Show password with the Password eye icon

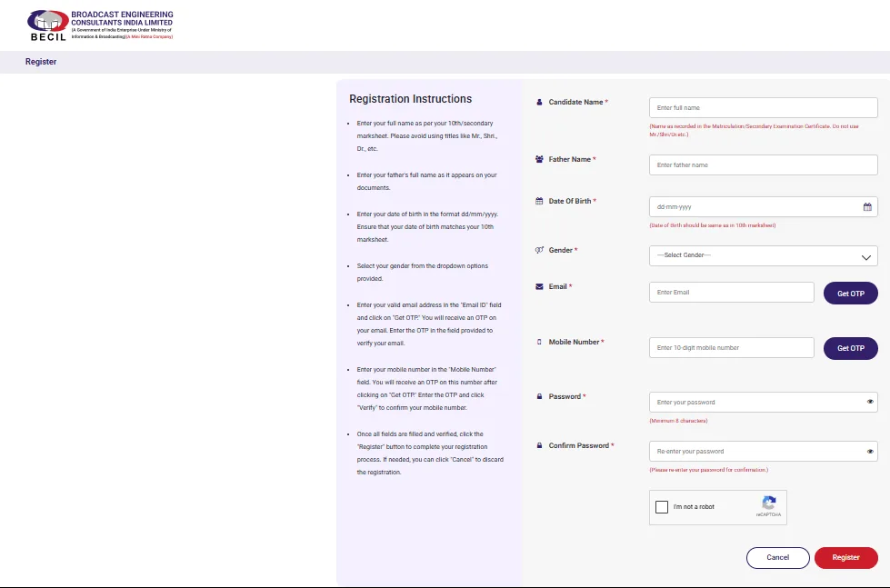pyautogui.click(x=870, y=402)
